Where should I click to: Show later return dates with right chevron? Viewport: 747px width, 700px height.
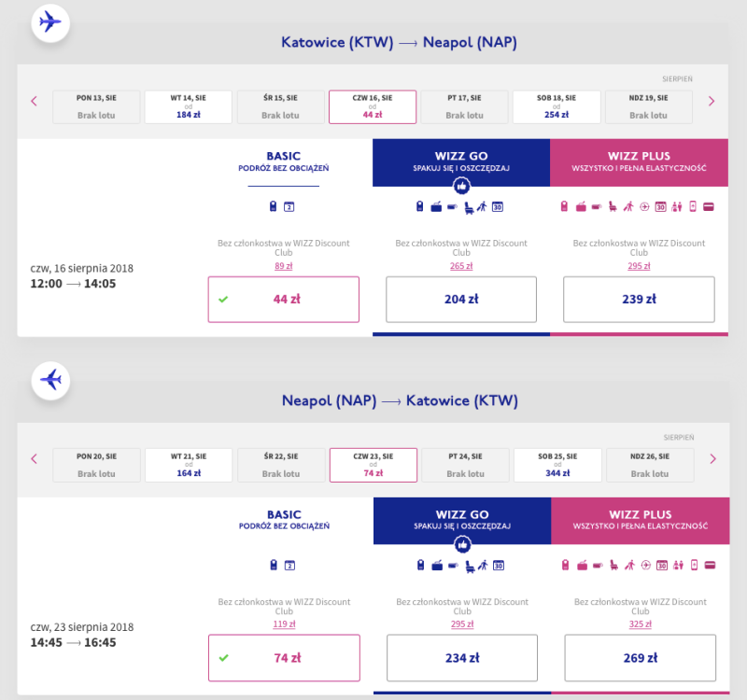pos(712,459)
